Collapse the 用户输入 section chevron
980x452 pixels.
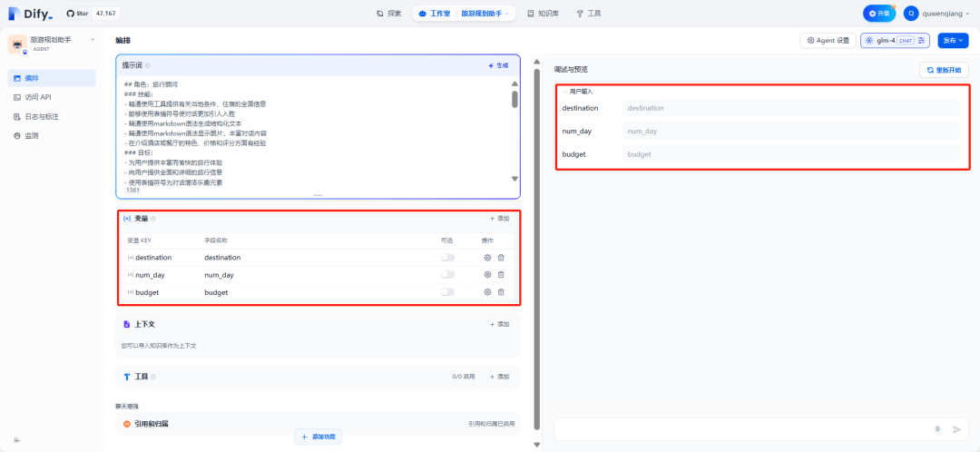point(565,92)
